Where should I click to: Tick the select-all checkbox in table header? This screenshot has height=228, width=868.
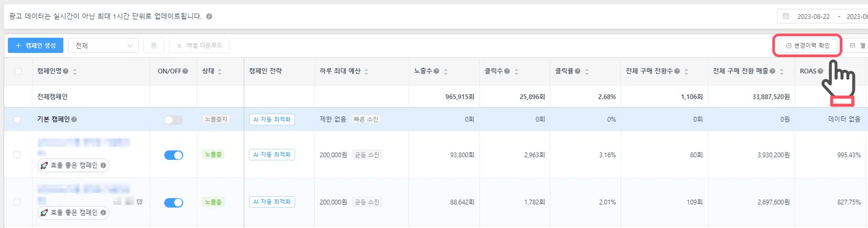18,71
